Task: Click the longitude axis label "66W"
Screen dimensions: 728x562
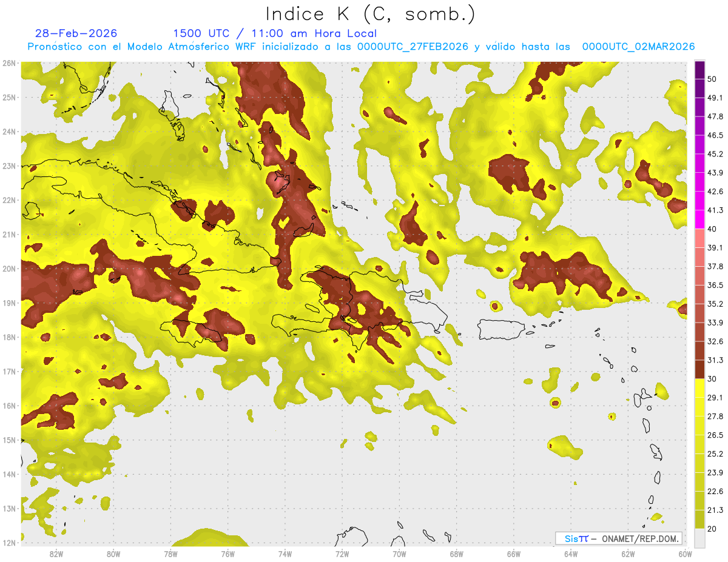Action: click(x=514, y=554)
